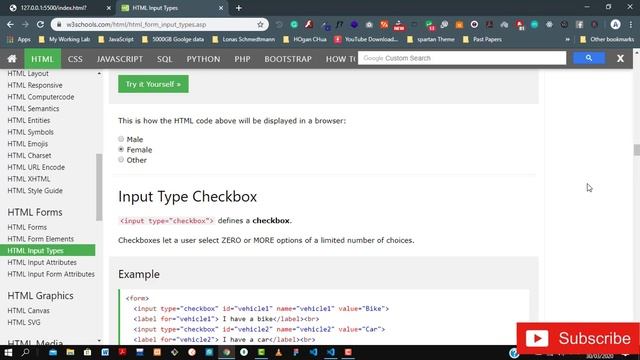Open Chrome menu with three dots
This screenshot has width=640, height=360.
point(631,24)
